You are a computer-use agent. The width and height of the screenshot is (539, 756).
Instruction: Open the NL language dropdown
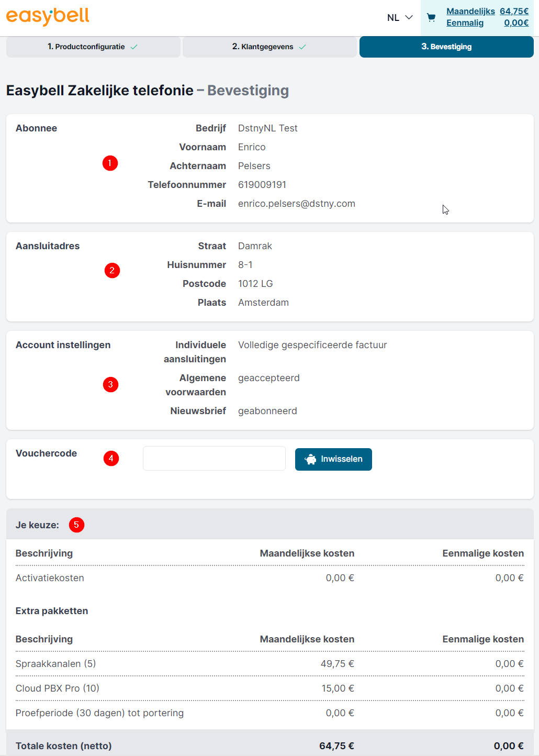click(x=394, y=18)
